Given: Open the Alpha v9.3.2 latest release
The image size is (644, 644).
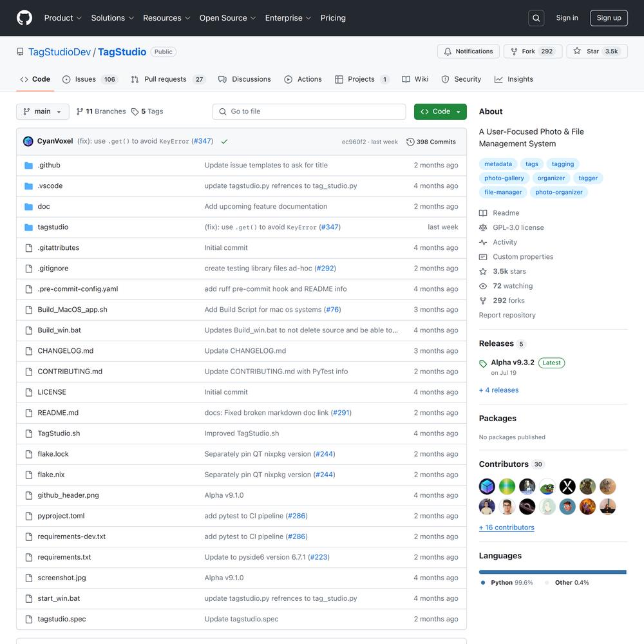Looking at the screenshot, I should (513, 362).
